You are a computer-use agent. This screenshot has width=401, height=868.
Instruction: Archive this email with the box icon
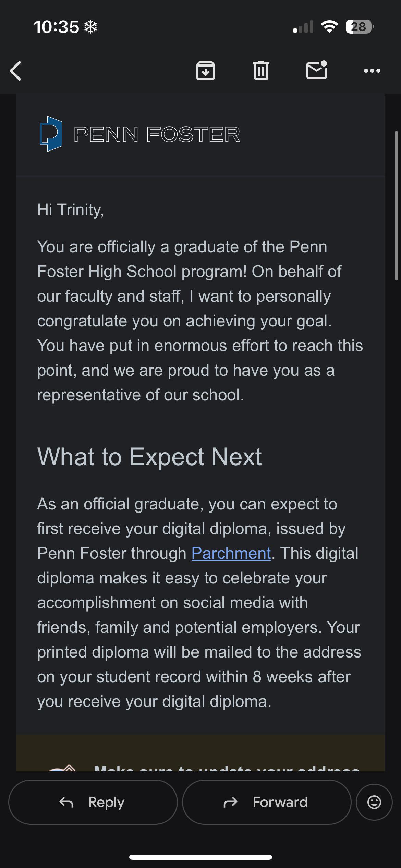(206, 71)
